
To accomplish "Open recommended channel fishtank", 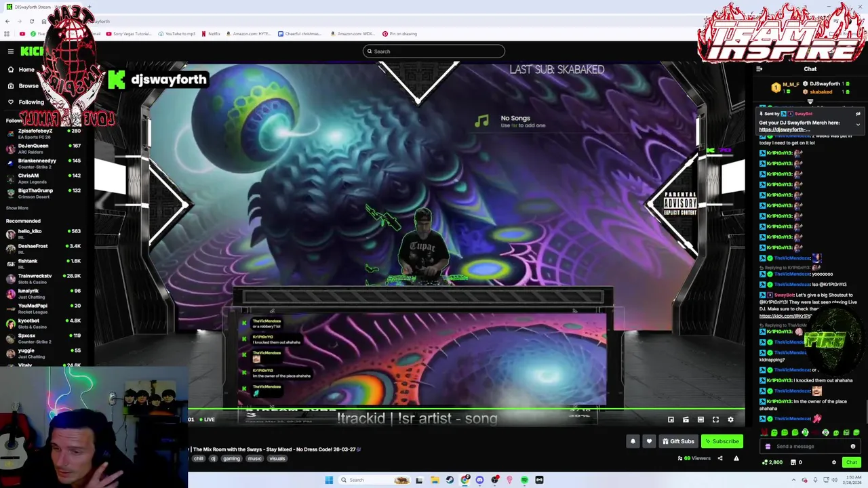I will pos(44,264).
